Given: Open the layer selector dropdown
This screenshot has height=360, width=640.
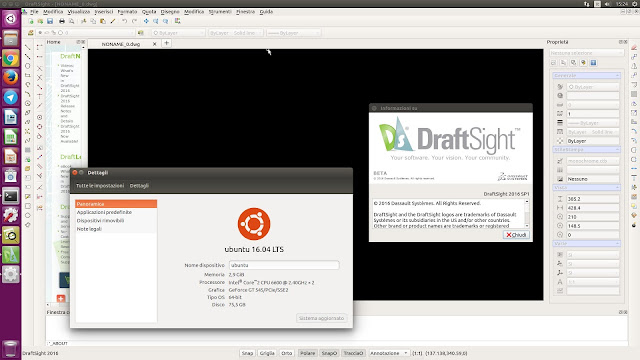Looking at the screenshot, I should (x=85, y=33).
